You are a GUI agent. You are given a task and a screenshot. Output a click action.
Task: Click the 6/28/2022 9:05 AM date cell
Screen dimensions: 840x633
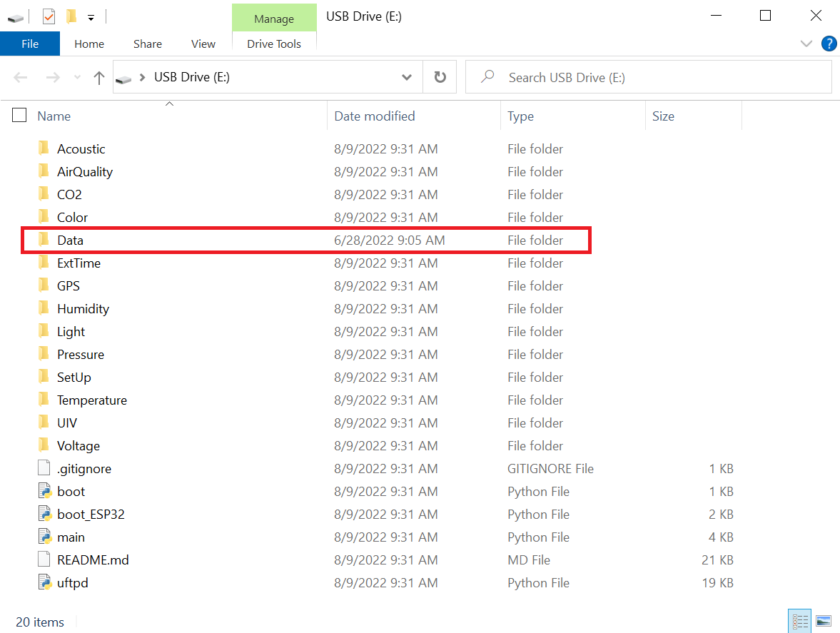tap(390, 240)
